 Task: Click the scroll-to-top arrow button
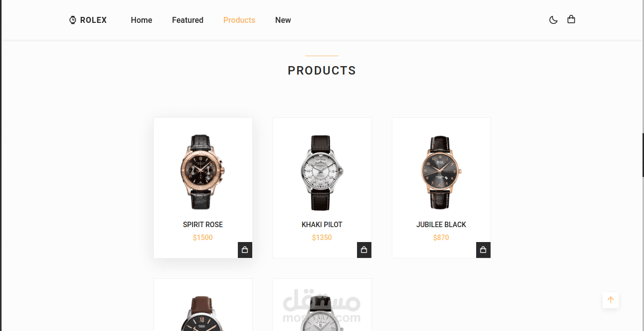coord(611,300)
